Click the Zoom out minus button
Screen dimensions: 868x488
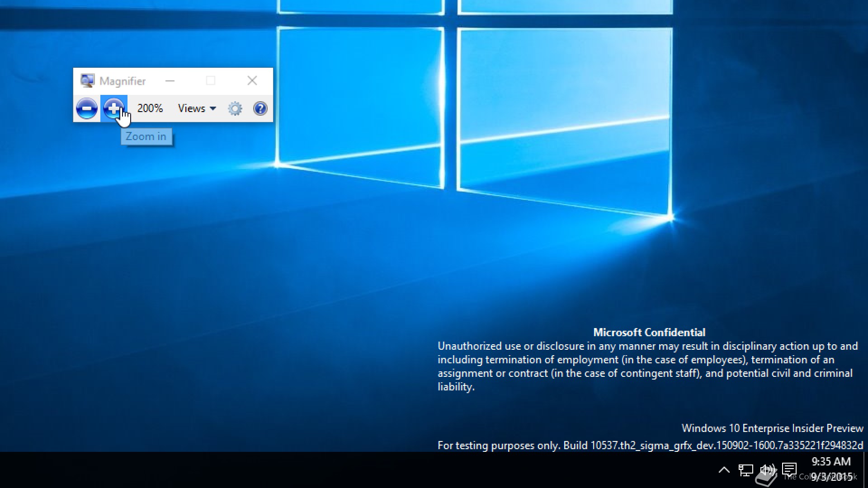click(86, 108)
